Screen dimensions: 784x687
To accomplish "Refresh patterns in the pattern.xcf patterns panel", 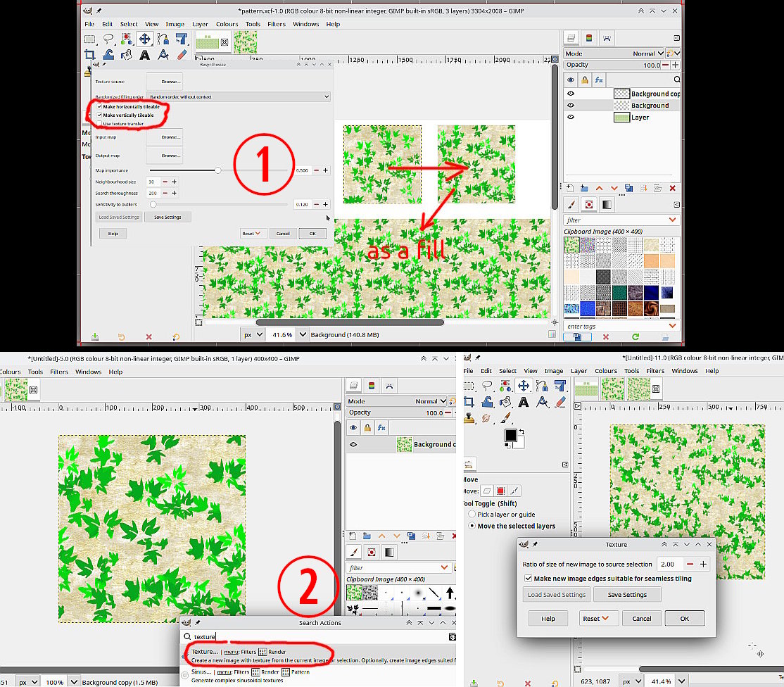I will [636, 337].
